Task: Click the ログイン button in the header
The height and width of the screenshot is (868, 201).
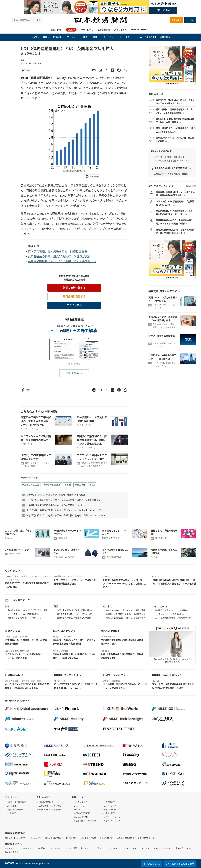Action: coord(190,20)
